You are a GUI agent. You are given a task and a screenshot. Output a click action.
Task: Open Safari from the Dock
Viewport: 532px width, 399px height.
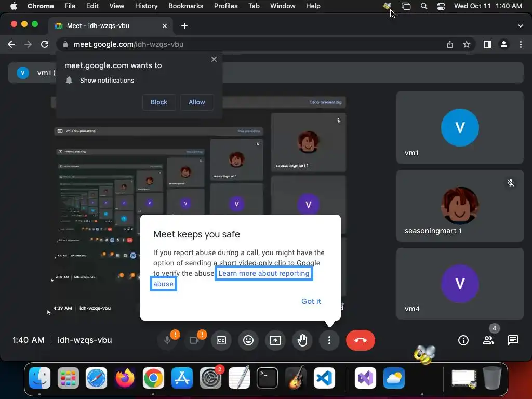[x=96, y=378]
